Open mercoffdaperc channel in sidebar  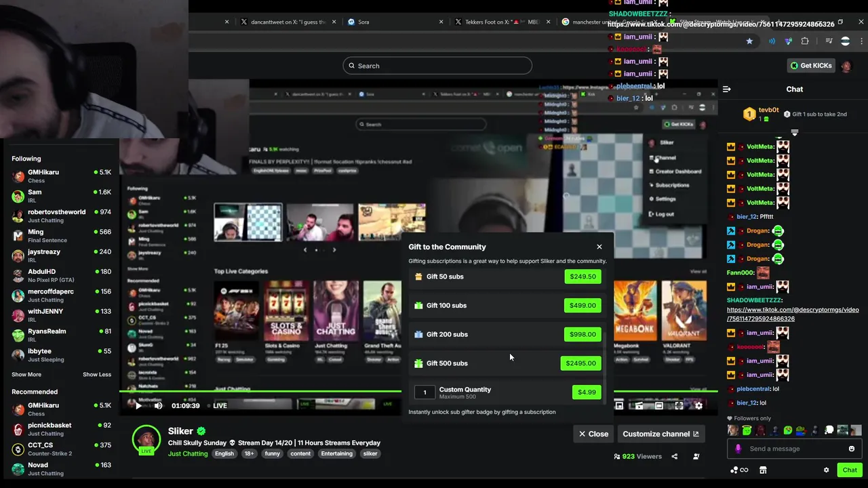tap(61, 296)
